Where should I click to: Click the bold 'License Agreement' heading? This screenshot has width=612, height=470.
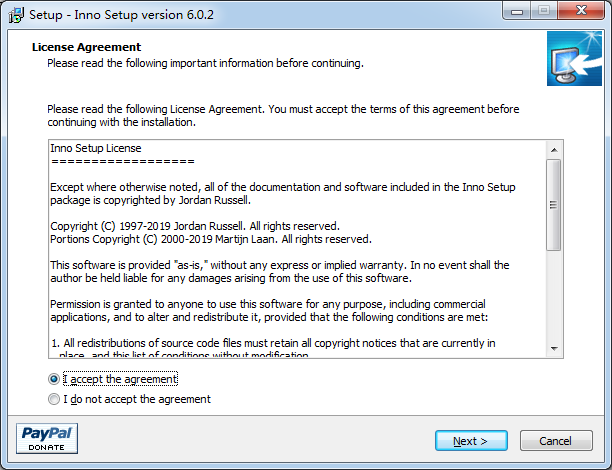click(86, 47)
